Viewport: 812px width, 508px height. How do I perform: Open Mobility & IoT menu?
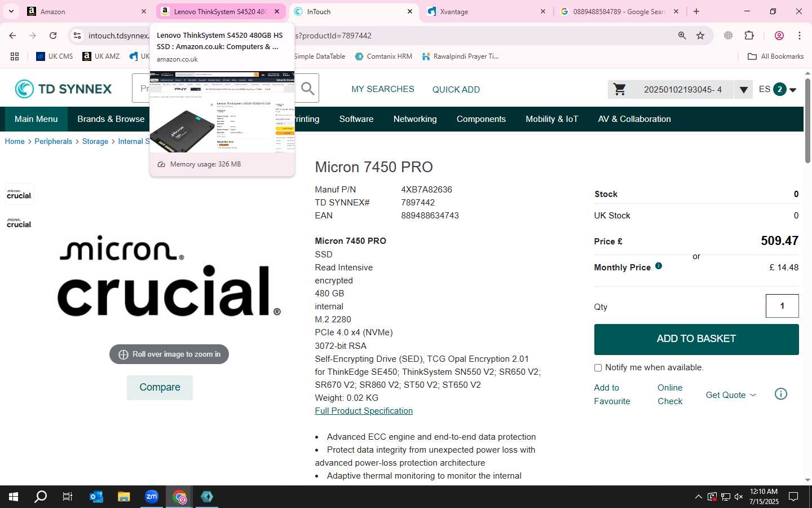click(x=552, y=119)
